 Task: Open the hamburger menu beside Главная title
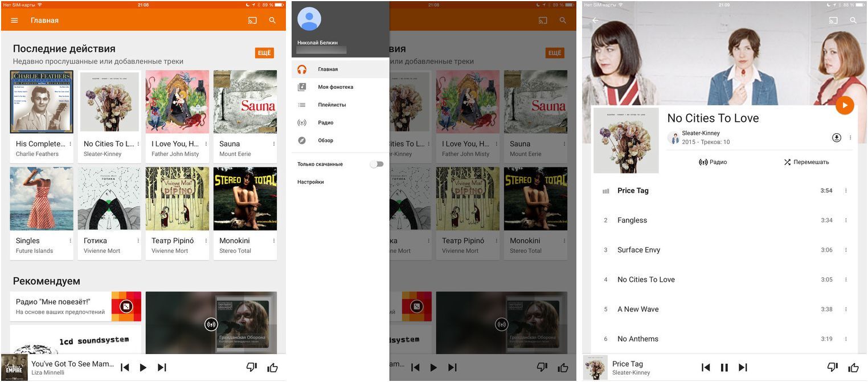[15, 20]
